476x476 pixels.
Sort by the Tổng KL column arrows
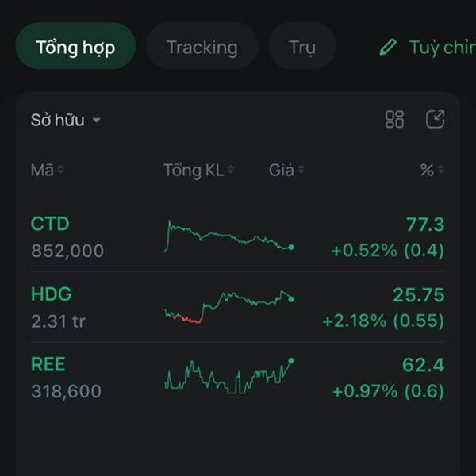[231, 170]
